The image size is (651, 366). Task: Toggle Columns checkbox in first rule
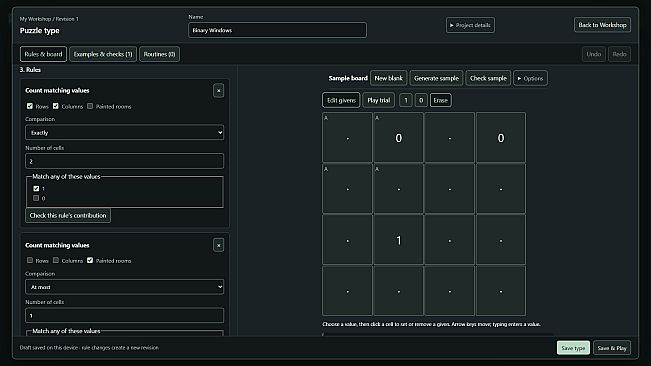56,106
